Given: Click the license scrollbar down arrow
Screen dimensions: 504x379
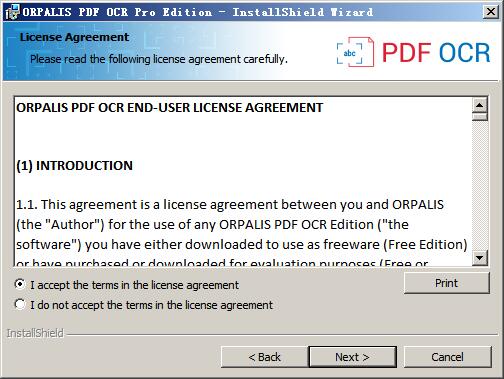Looking at the screenshot, I should pyautogui.click(x=480, y=258).
